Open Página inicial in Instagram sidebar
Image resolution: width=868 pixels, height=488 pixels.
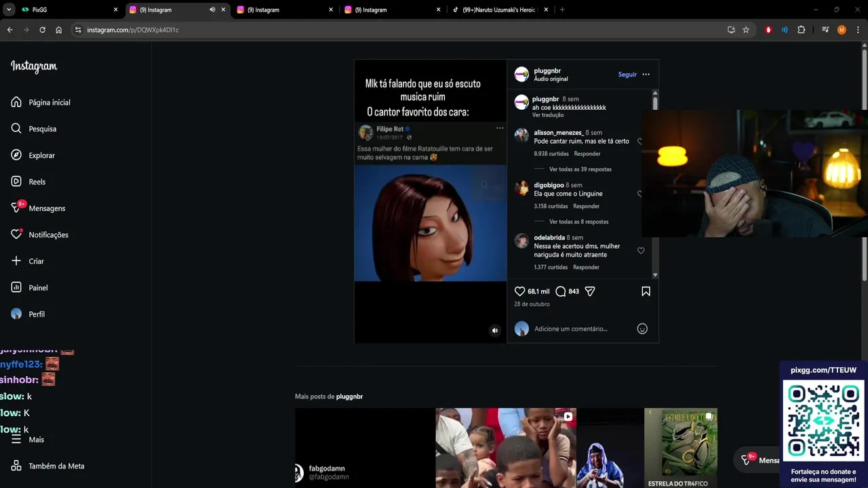(x=41, y=102)
